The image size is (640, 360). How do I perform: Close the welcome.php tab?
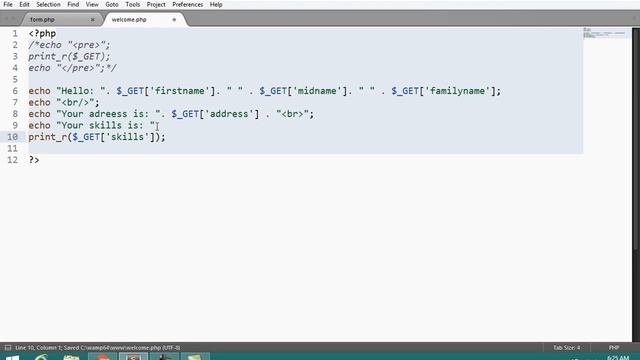point(174,20)
